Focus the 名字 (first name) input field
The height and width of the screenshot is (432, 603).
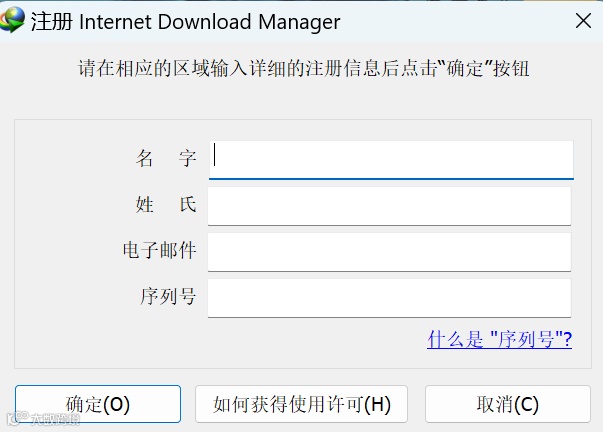point(390,158)
